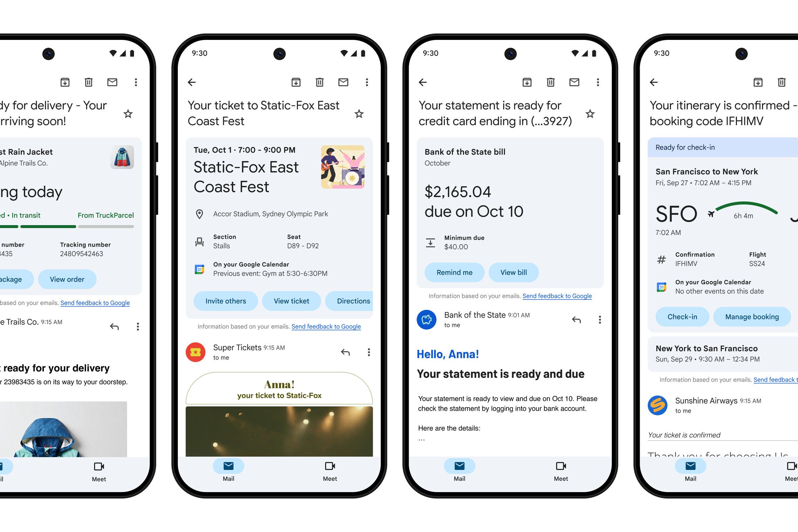
Task: Click the Manage booking button on flight screen
Action: click(x=750, y=317)
